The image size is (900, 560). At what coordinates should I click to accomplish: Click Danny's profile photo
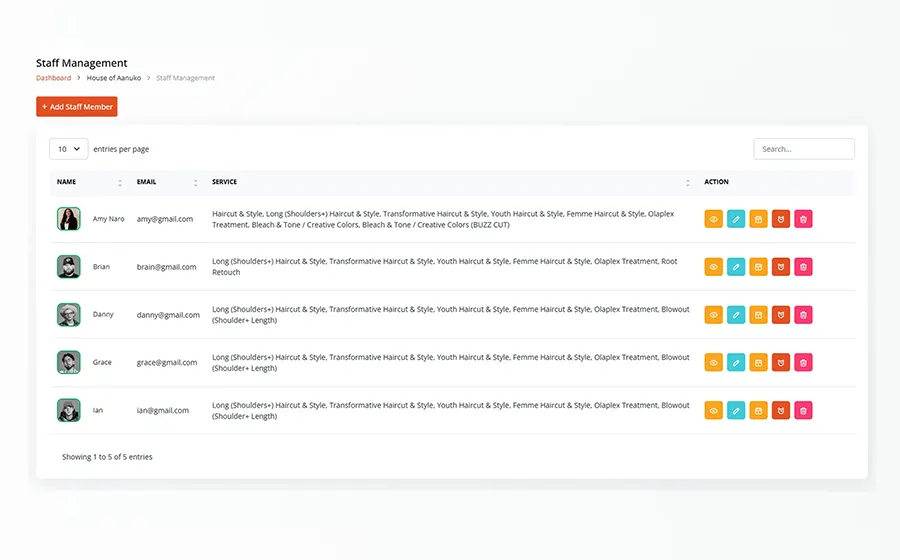click(68, 314)
